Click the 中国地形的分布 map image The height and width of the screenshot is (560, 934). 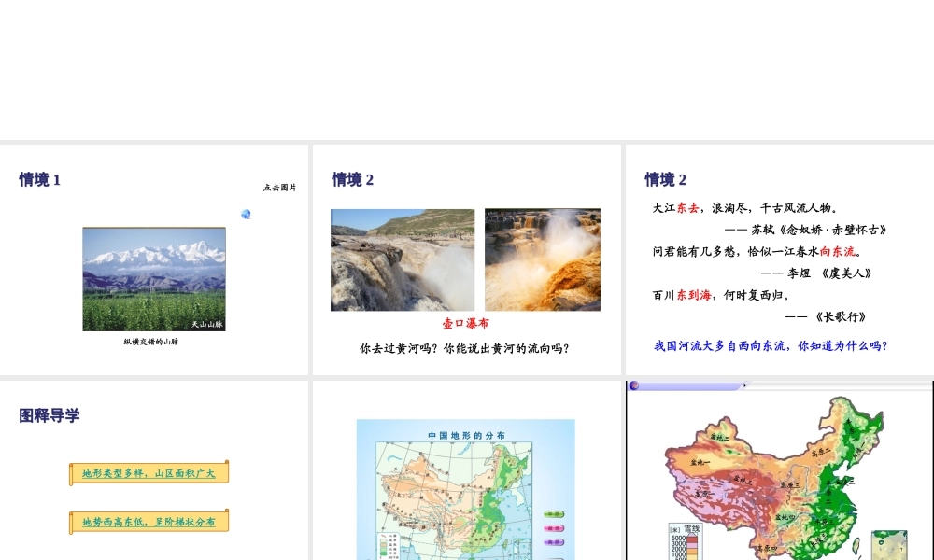tap(466, 490)
